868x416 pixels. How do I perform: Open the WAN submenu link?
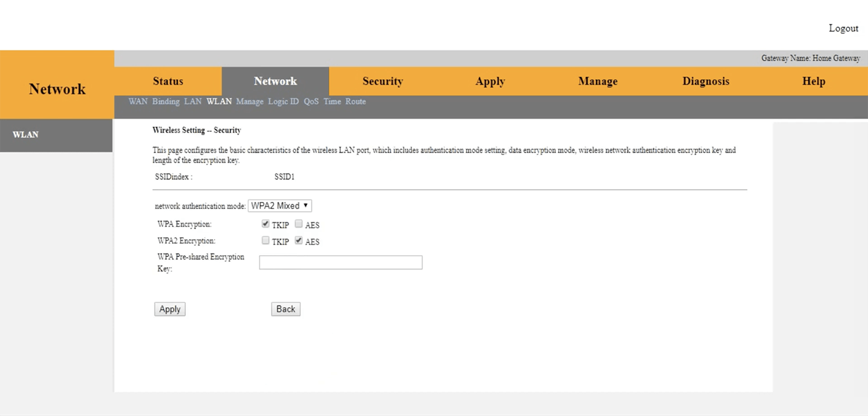[x=138, y=102]
